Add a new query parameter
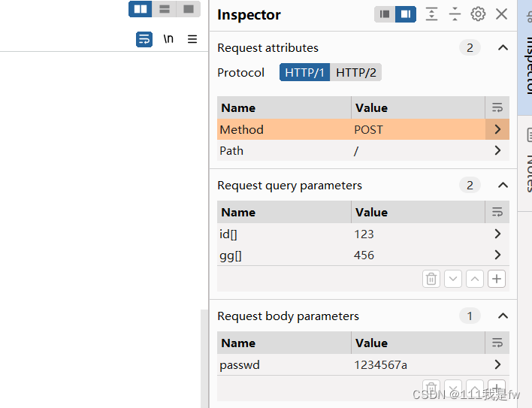 coord(497,279)
